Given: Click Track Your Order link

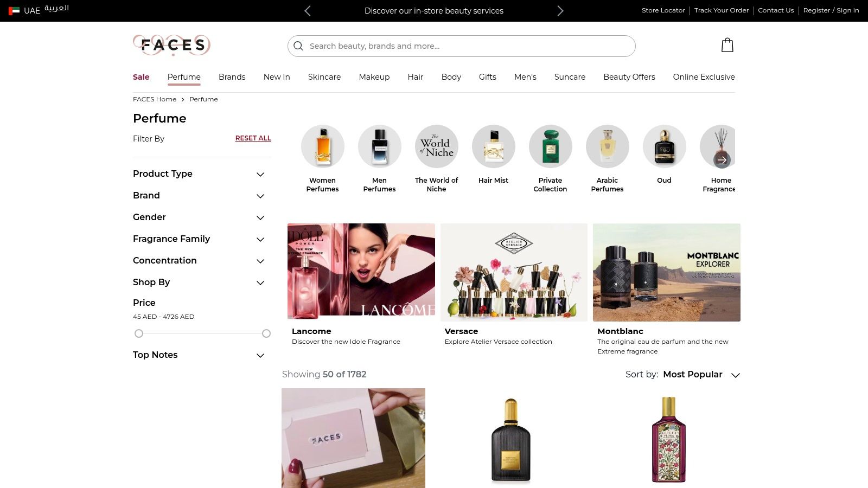Looking at the screenshot, I should (721, 10).
